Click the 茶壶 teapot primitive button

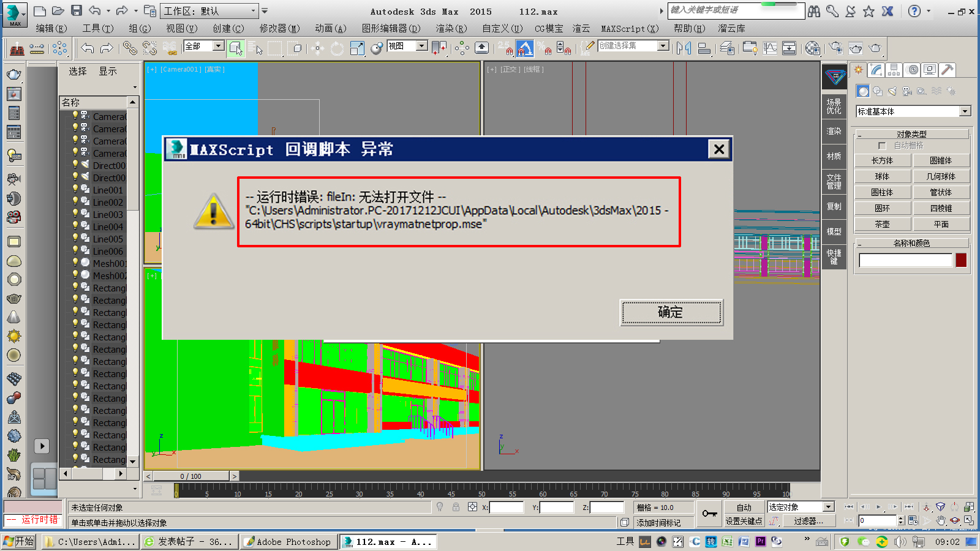coord(882,224)
